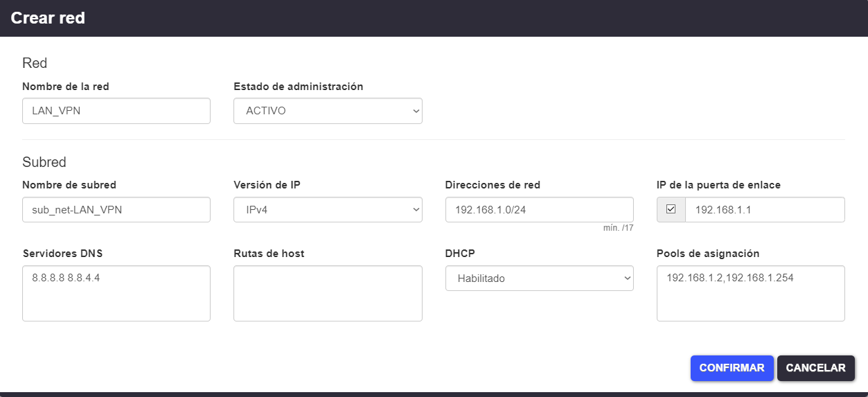Click the Pools de asignación text area

click(x=750, y=293)
